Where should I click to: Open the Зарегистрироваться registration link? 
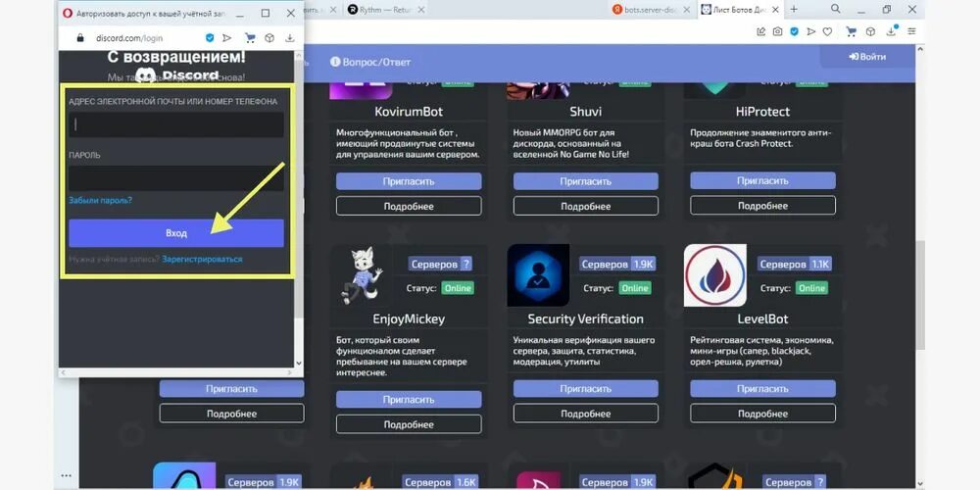tap(202, 259)
